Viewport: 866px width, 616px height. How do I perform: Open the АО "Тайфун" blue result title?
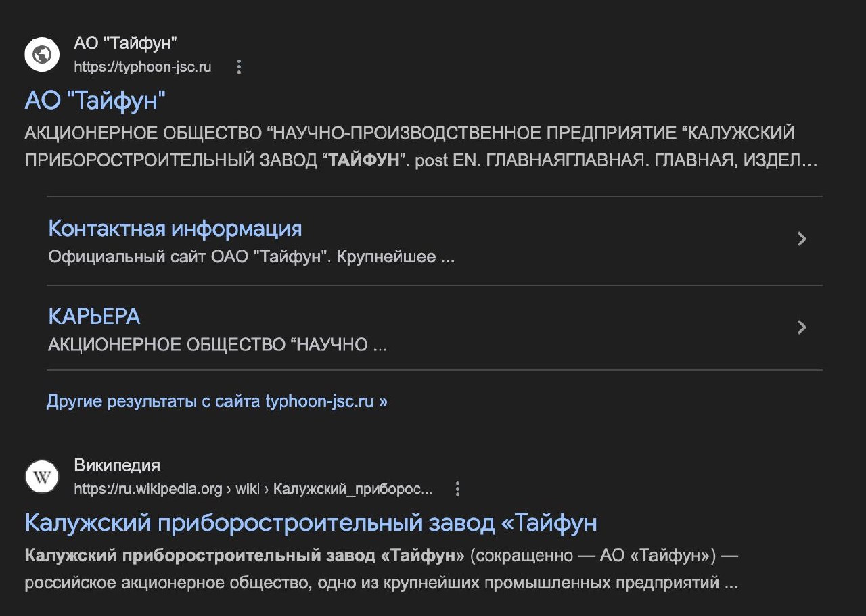(x=95, y=101)
